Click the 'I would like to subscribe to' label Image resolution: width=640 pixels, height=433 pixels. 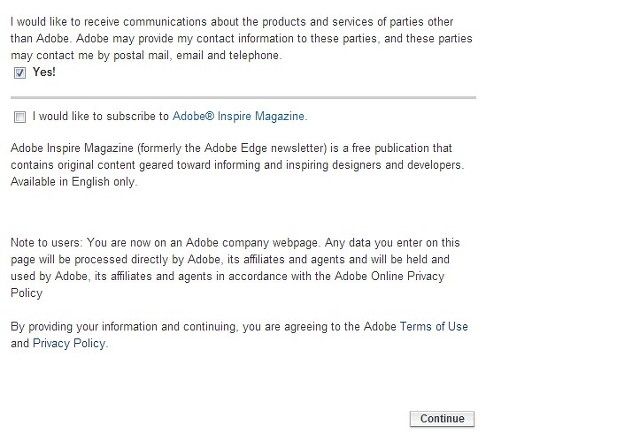pyautogui.click(x=101, y=116)
